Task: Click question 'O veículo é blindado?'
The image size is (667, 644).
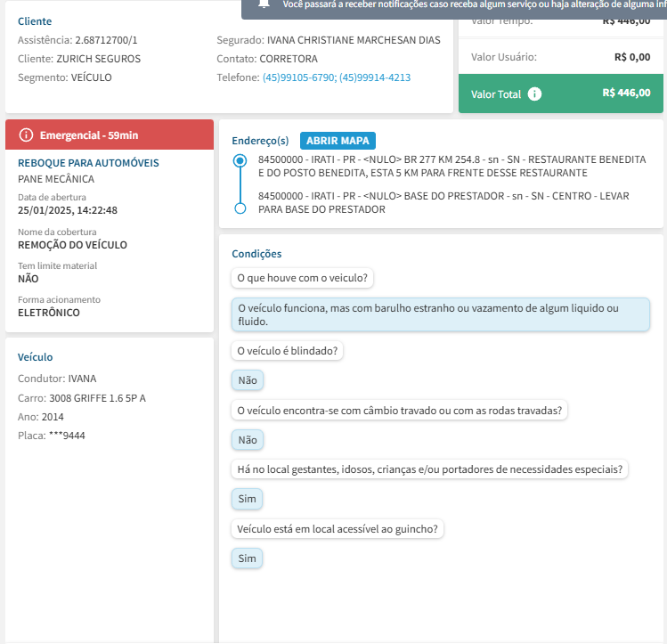Action: point(287,351)
